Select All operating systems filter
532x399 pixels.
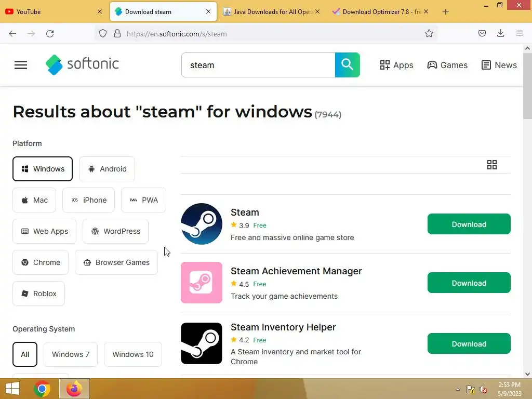[25, 354]
